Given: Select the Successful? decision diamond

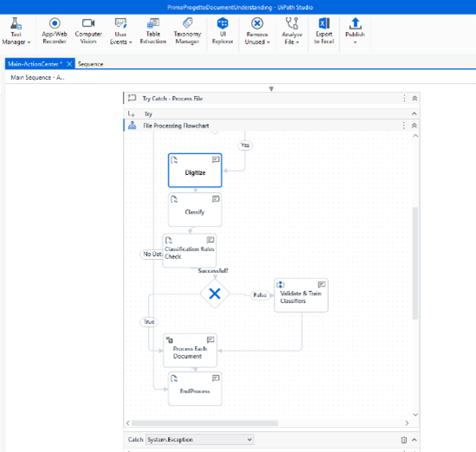Looking at the screenshot, I should [x=215, y=294].
